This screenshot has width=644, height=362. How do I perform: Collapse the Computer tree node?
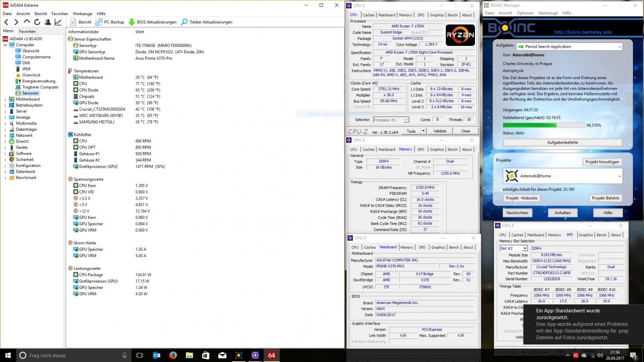pos(5,45)
